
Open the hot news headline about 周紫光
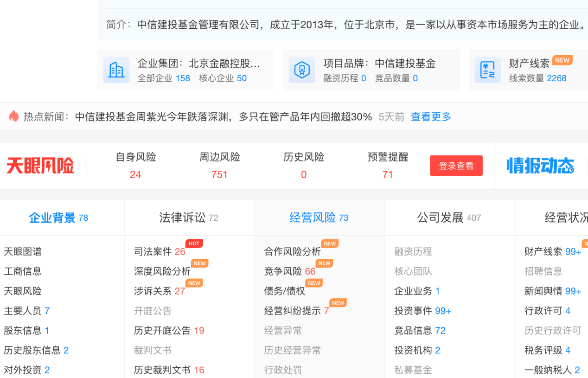coord(224,117)
